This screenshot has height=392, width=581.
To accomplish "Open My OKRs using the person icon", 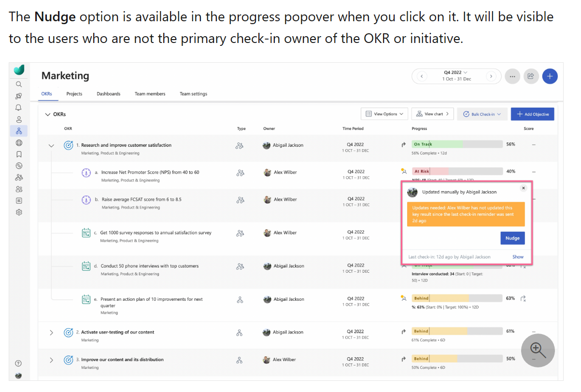I will pyautogui.click(x=18, y=119).
